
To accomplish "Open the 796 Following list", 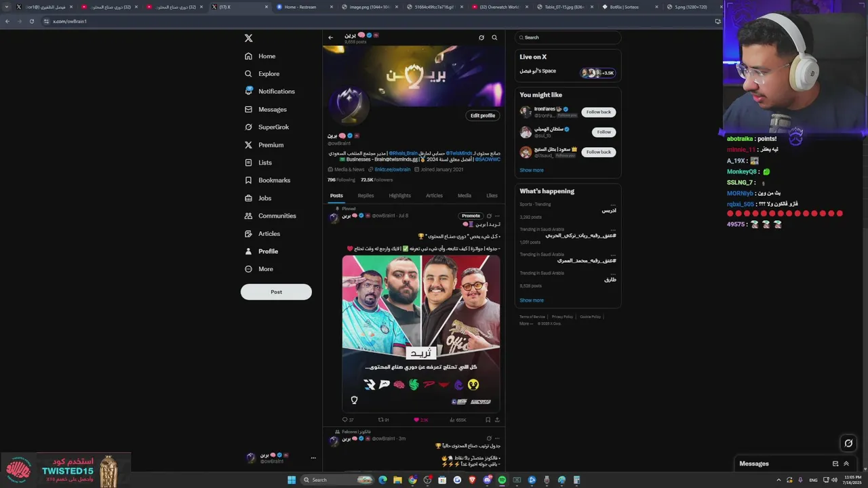I will pyautogui.click(x=341, y=180).
